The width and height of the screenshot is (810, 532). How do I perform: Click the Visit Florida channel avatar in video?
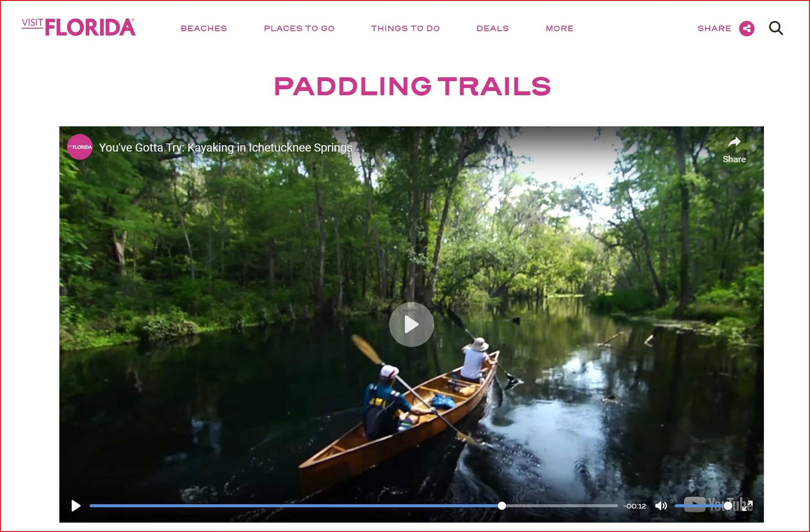pyautogui.click(x=80, y=147)
